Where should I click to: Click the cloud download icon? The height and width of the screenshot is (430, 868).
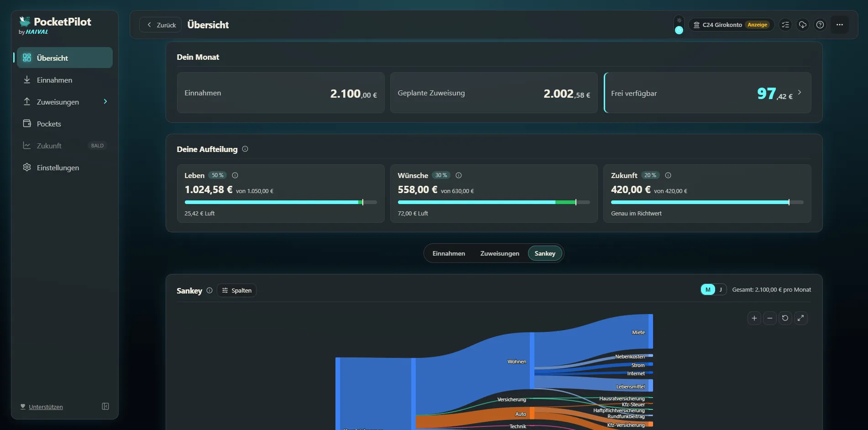pos(802,25)
